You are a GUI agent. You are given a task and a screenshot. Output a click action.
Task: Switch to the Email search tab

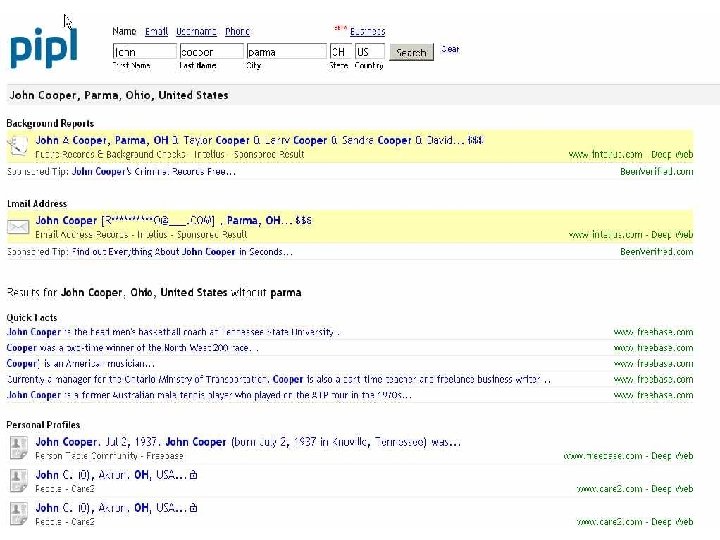(x=156, y=31)
